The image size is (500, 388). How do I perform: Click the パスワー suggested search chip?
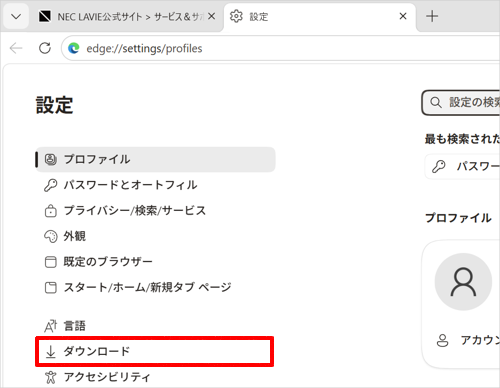pos(463,166)
